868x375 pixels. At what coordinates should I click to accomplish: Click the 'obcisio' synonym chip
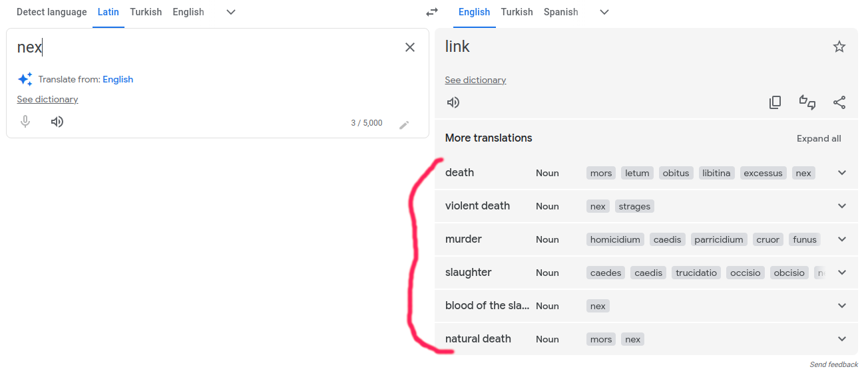789,273
